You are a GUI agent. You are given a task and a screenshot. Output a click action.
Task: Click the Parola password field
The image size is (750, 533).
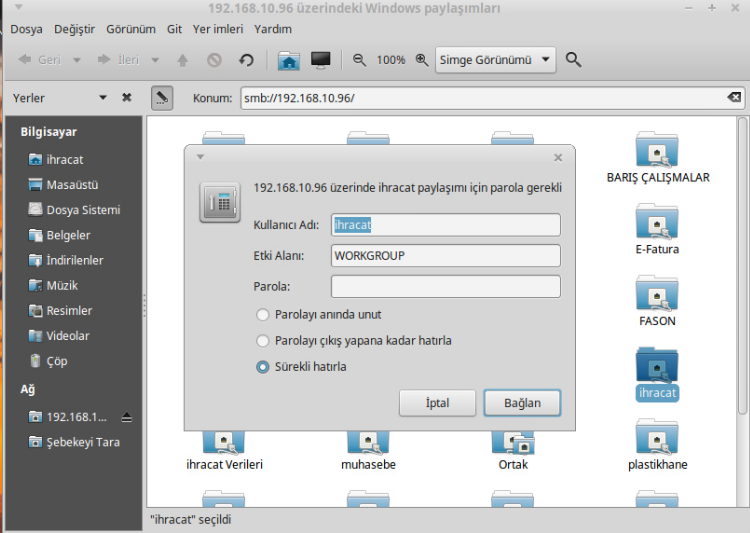pos(445,287)
